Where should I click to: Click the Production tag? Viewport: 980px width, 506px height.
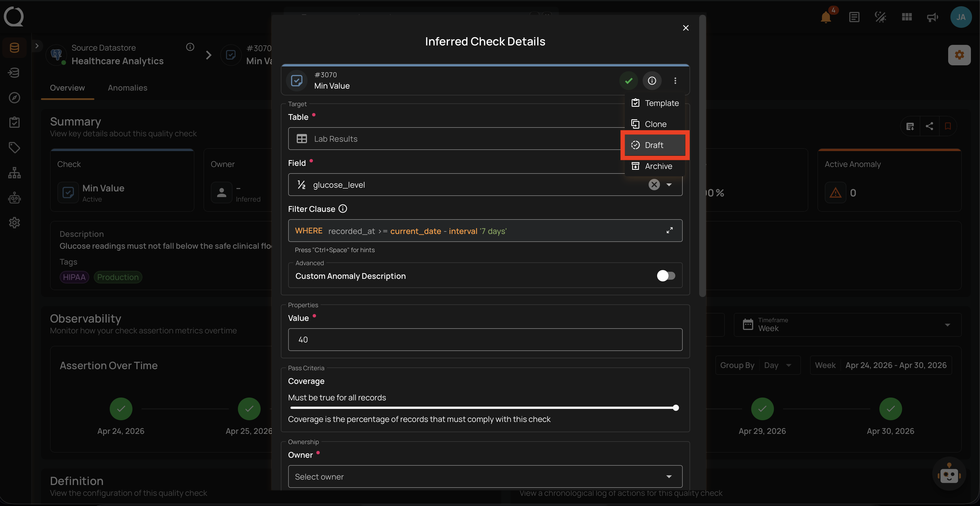tap(118, 277)
